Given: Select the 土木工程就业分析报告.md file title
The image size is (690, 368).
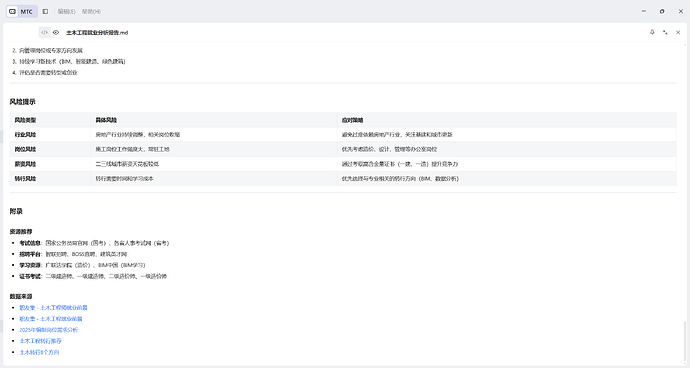Looking at the screenshot, I should (97, 33).
